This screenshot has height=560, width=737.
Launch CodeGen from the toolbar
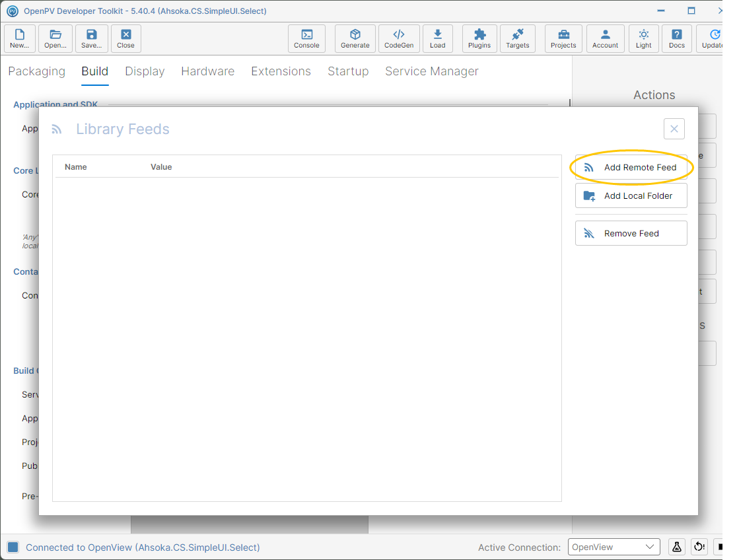399,38
